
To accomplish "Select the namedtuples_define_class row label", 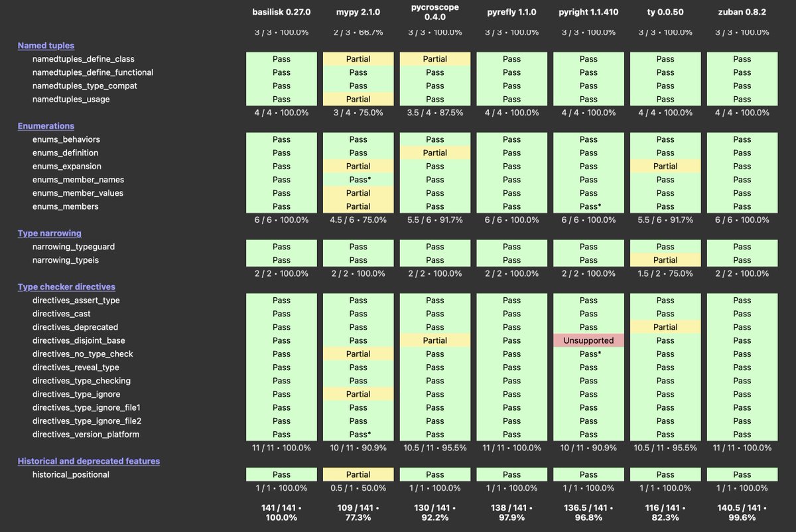I will tap(83, 59).
